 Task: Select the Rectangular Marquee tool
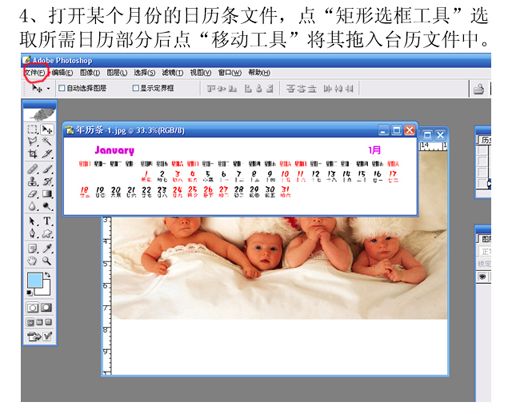(33, 129)
